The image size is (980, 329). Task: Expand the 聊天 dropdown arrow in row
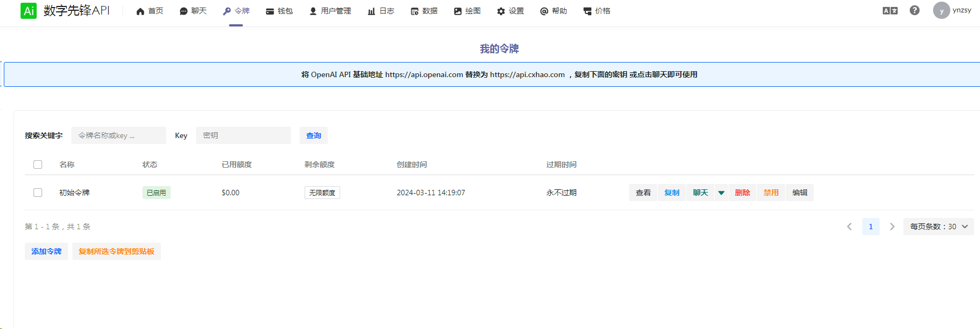coord(721,193)
